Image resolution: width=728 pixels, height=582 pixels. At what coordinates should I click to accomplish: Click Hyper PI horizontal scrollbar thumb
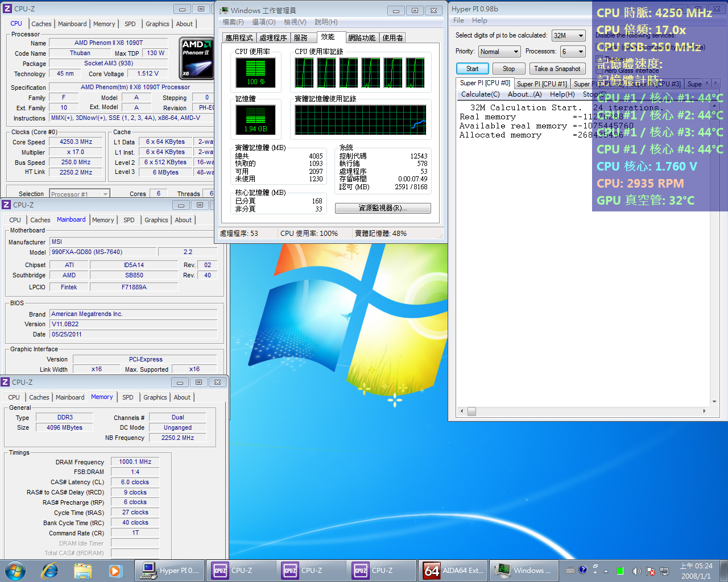coord(471,411)
